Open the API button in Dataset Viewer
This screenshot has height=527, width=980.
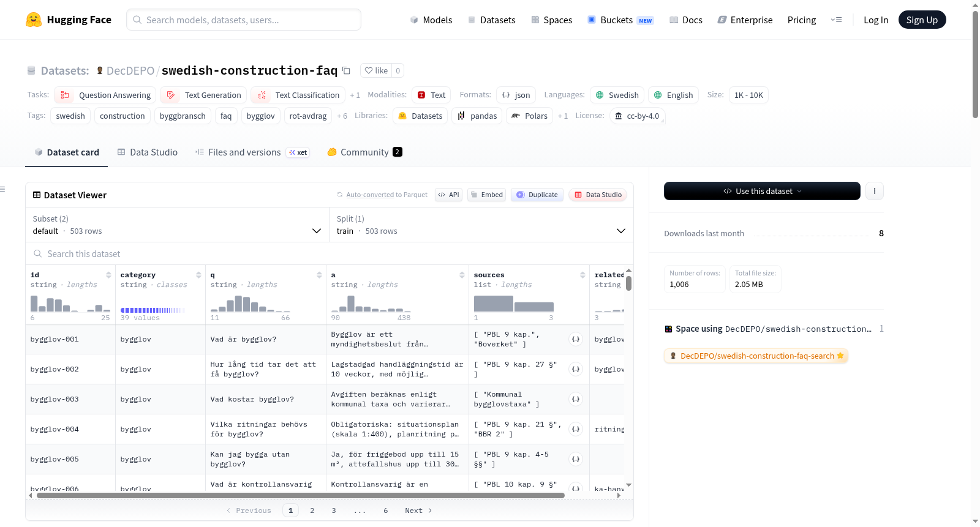click(x=449, y=195)
